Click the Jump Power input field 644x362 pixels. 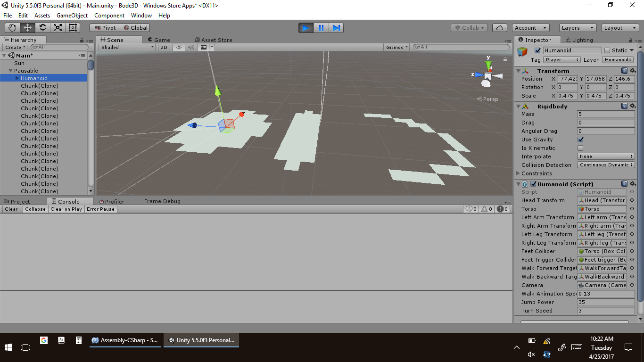pyautogui.click(x=605, y=302)
